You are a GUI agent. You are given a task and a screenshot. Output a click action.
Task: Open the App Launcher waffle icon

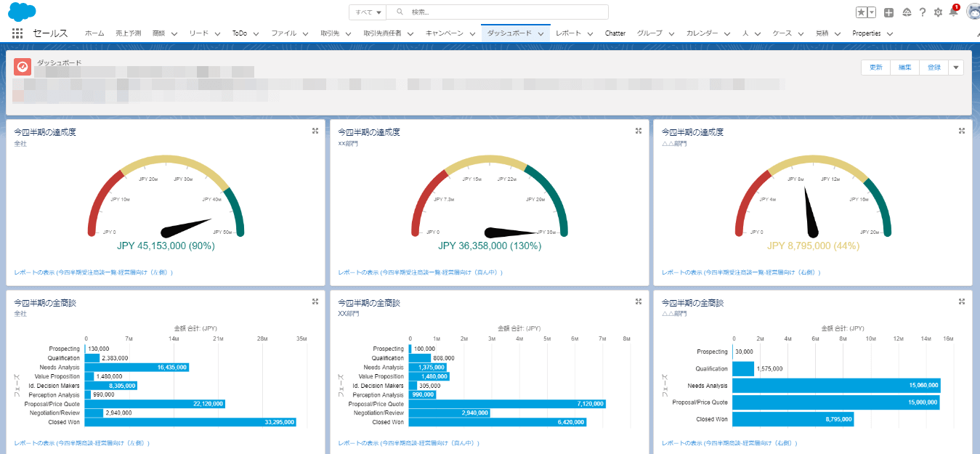(17, 33)
